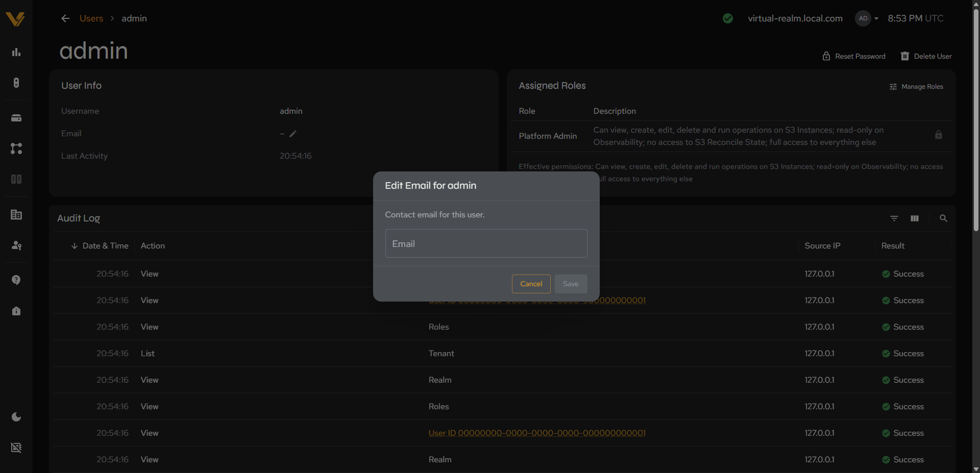
Task: Open the User ID 00000000-0000-0000-0000-000000000001 link
Action: [x=537, y=433]
